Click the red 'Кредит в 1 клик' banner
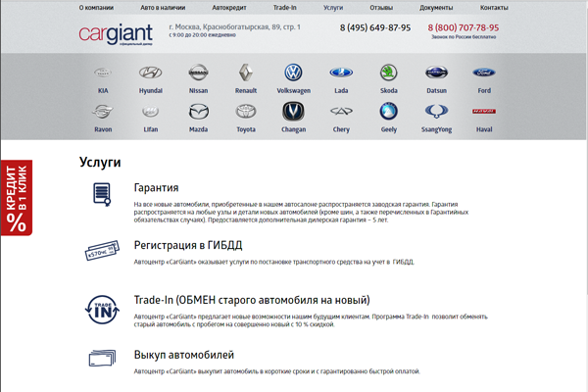This screenshot has width=588, height=392. 17,197
